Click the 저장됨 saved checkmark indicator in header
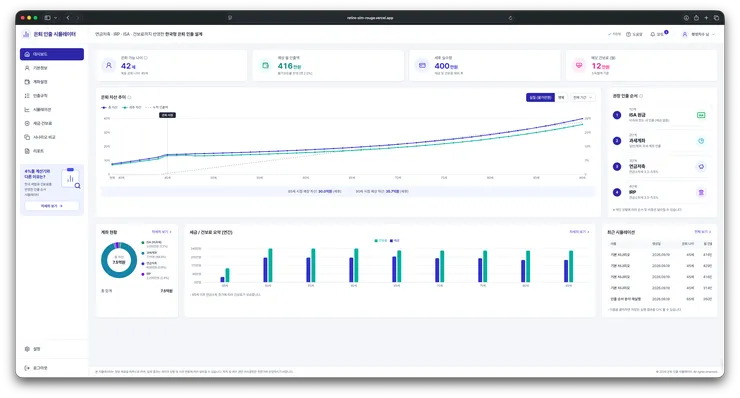The width and height of the screenshot is (740, 398). (x=614, y=34)
